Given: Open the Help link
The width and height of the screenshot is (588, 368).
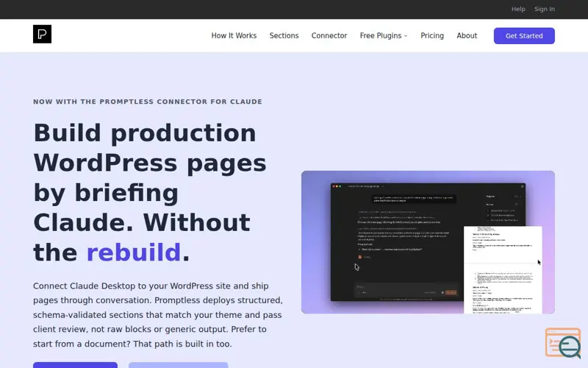Looking at the screenshot, I should click(518, 9).
